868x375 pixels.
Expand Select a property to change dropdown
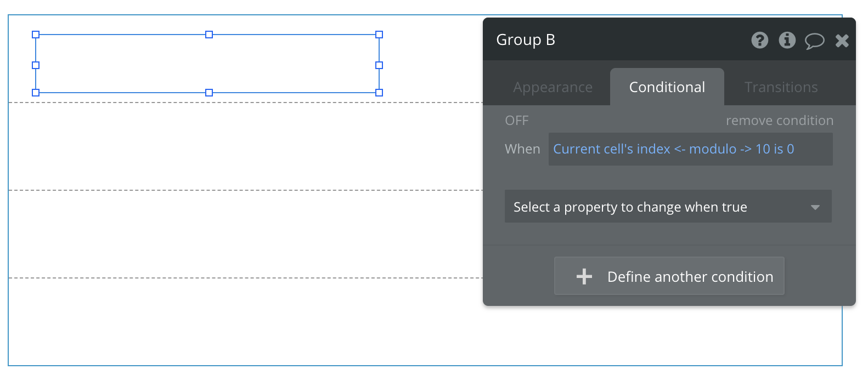pos(668,207)
